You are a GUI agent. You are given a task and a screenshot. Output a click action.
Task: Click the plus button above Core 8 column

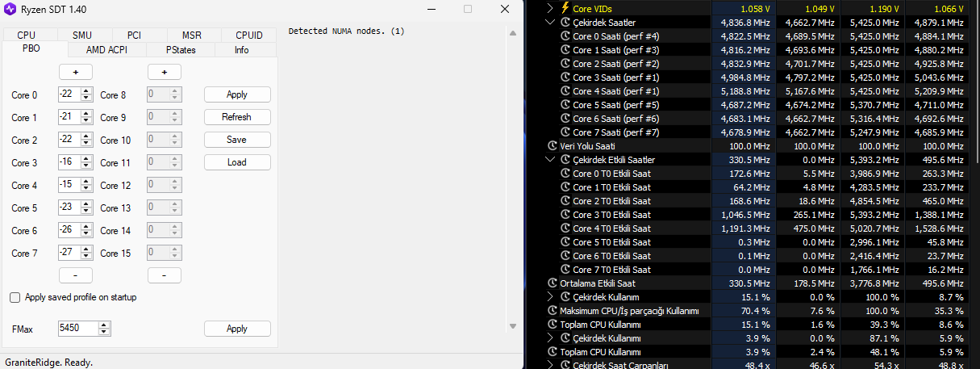click(x=165, y=72)
